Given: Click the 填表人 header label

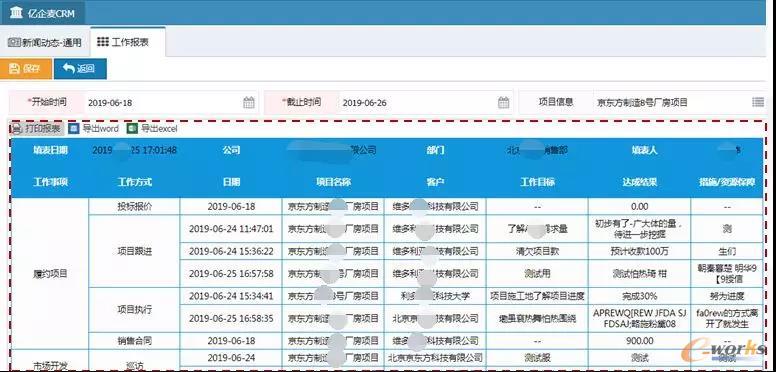Looking at the screenshot, I should point(644,150).
